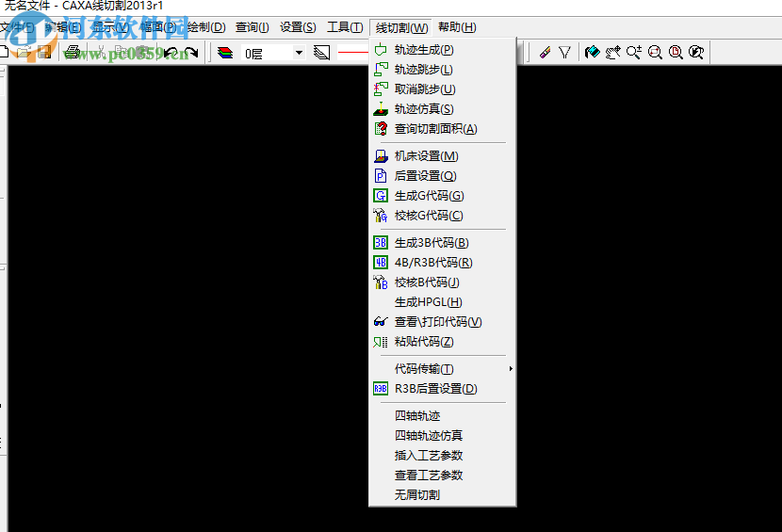
Task: Click the Print toolbar icon
Action: (x=73, y=52)
